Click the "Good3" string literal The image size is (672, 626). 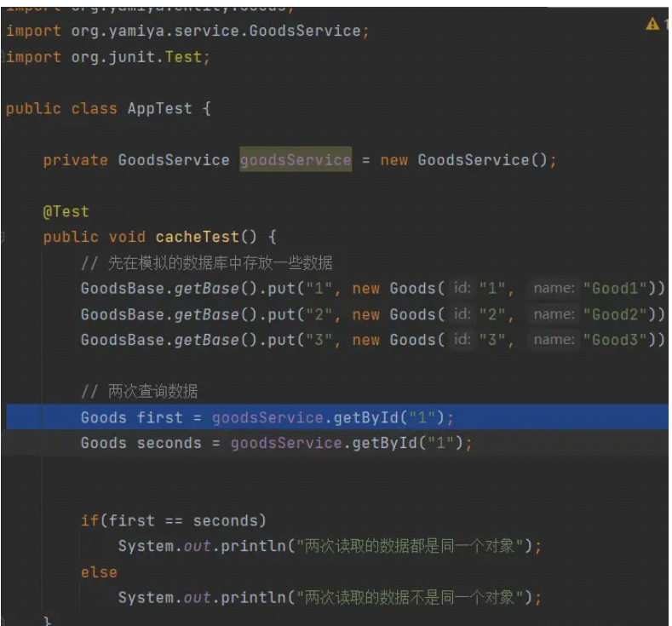click(x=615, y=340)
